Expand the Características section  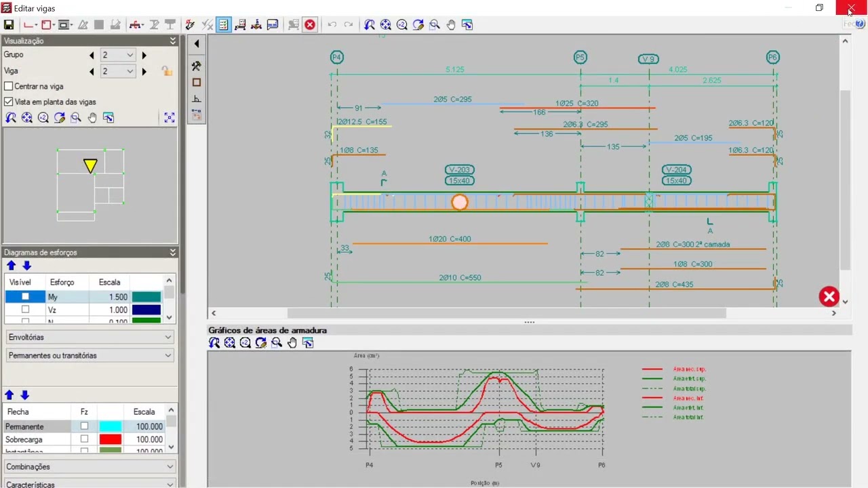tap(90, 484)
